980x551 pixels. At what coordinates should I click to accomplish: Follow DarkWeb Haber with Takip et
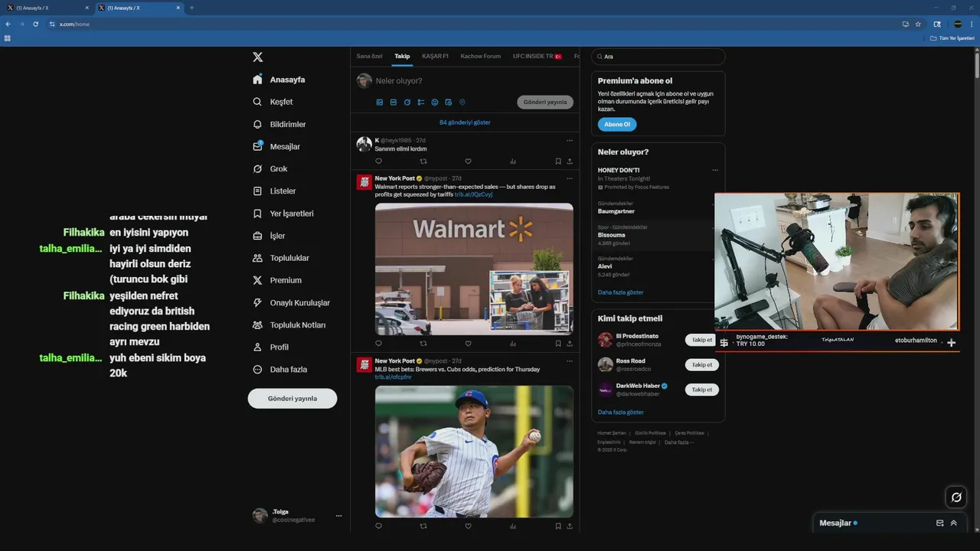[702, 390]
